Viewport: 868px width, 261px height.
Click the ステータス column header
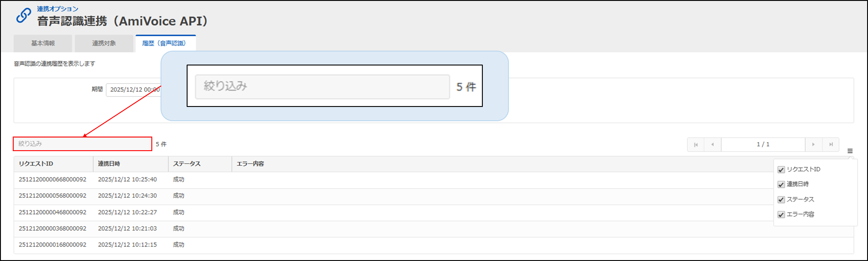pos(187,164)
